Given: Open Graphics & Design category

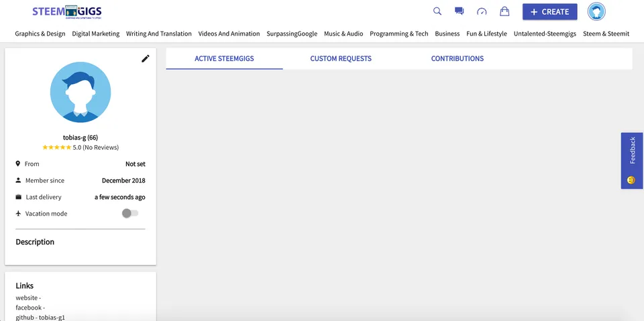Looking at the screenshot, I should tap(40, 34).
